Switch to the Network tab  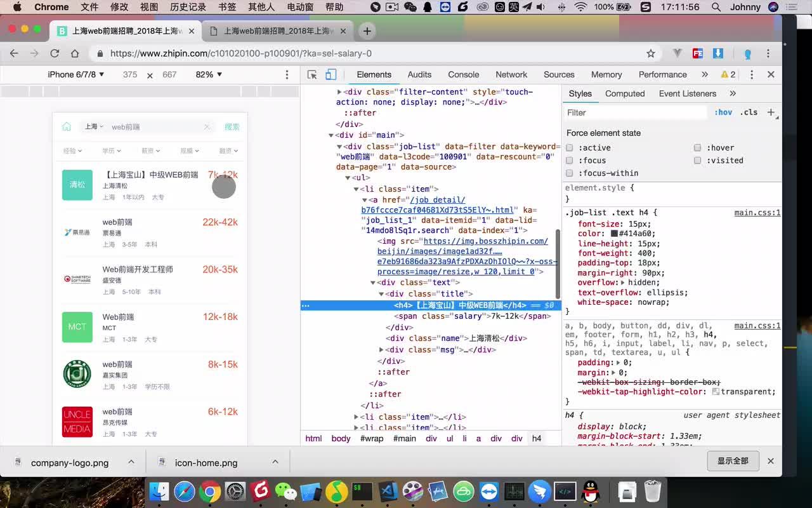click(511, 74)
